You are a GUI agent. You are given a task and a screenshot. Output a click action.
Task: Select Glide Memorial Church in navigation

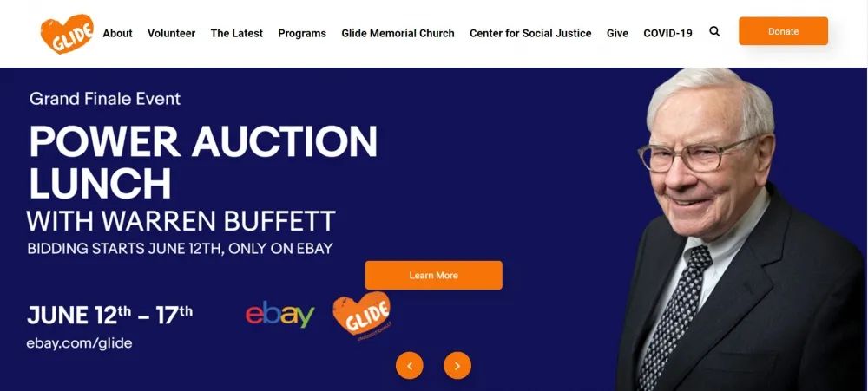tap(398, 33)
